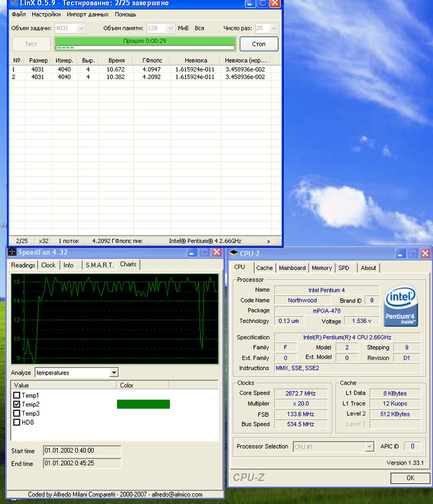Click the Стоп button in LinX

(x=259, y=44)
